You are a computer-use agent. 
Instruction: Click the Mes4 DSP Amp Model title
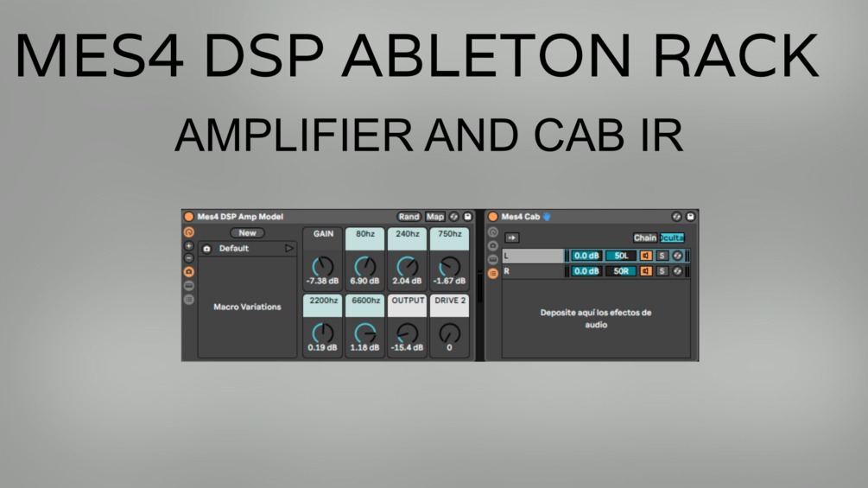point(240,216)
